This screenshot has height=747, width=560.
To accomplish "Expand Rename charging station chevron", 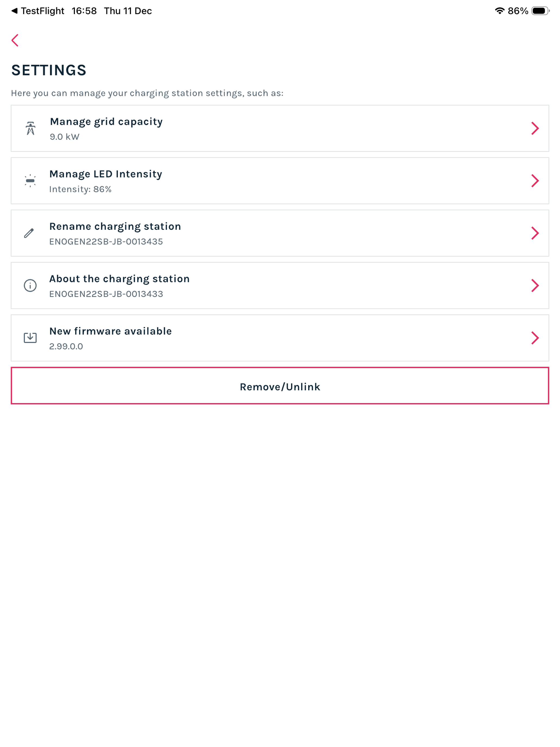I will coord(535,233).
